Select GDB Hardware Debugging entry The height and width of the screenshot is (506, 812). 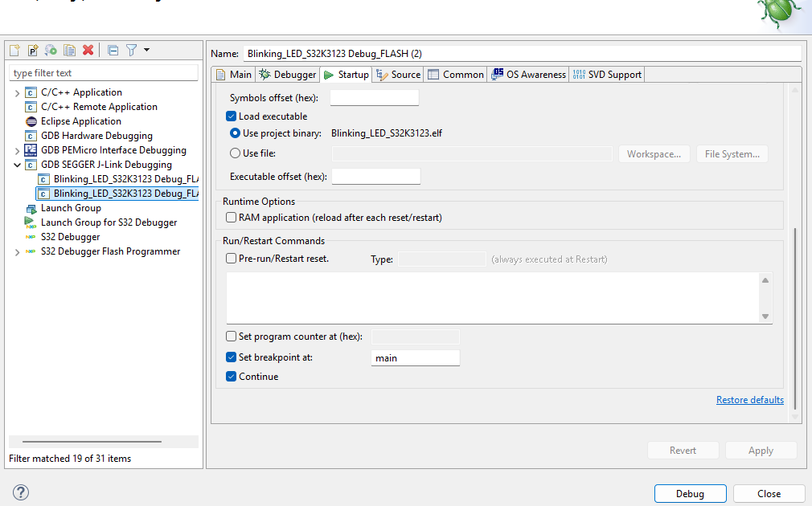pyautogui.click(x=96, y=136)
